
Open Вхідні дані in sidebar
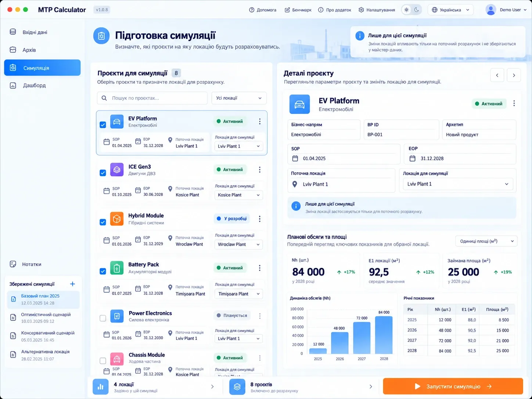coord(42,32)
